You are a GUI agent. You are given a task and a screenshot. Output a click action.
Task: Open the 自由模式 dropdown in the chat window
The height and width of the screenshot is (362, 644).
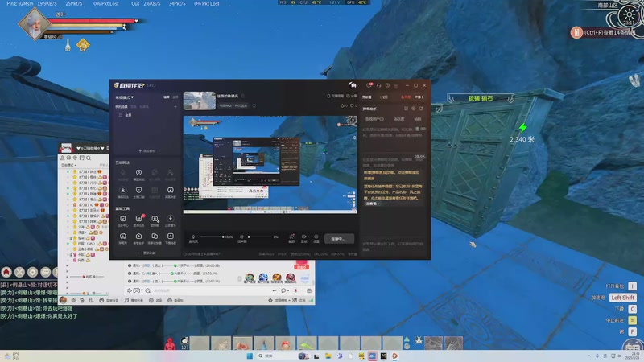pyautogui.click(x=68, y=165)
